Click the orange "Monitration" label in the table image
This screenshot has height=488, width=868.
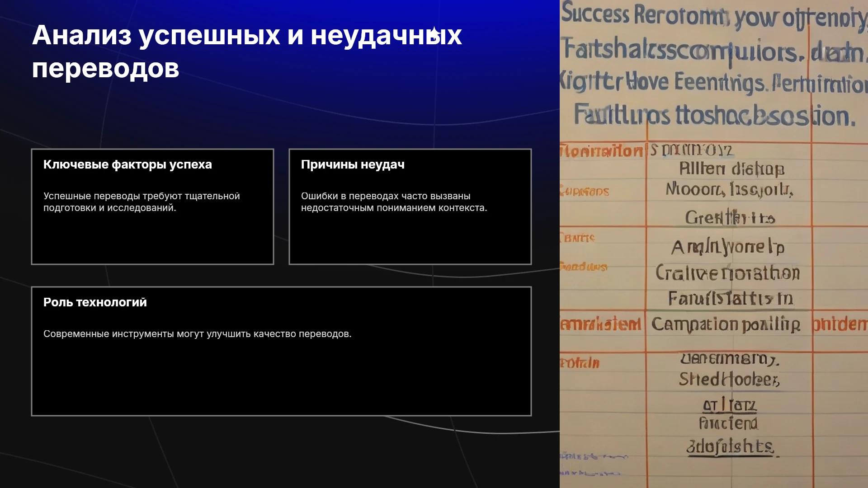tap(601, 151)
